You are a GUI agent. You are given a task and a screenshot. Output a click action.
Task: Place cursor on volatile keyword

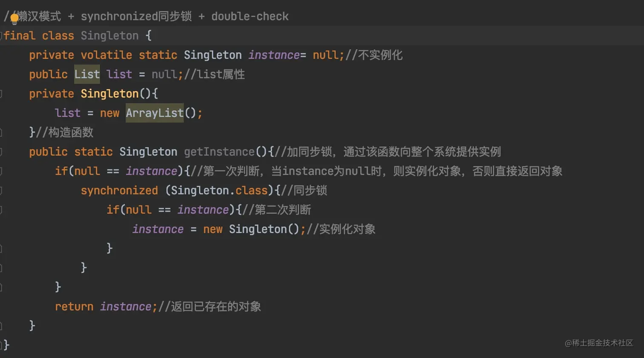coord(106,55)
